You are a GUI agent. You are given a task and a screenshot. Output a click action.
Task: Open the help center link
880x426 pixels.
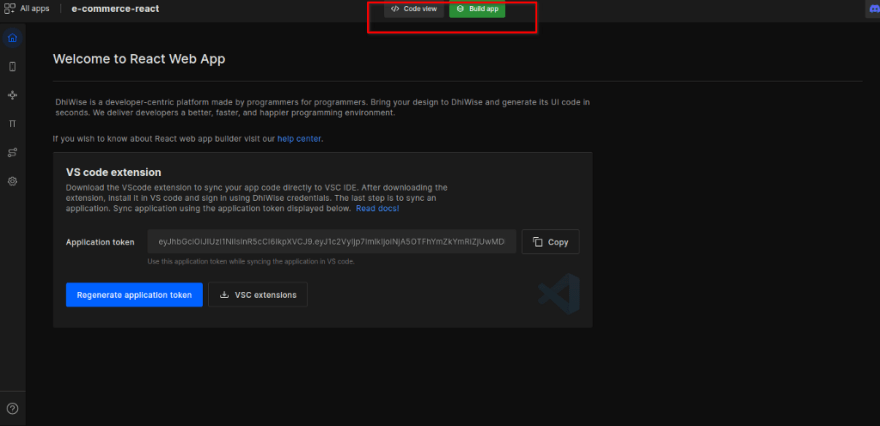click(299, 139)
